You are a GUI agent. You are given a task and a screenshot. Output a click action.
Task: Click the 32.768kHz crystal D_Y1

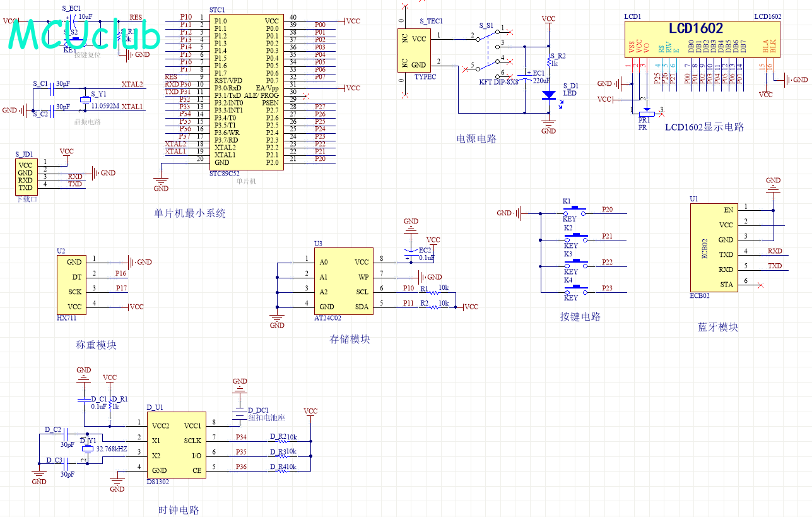pos(87,449)
